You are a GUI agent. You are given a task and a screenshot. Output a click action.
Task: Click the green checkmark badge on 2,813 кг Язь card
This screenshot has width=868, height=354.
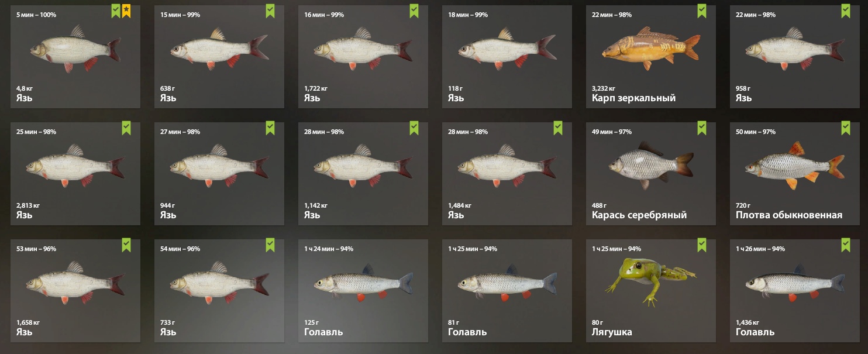[x=126, y=128]
